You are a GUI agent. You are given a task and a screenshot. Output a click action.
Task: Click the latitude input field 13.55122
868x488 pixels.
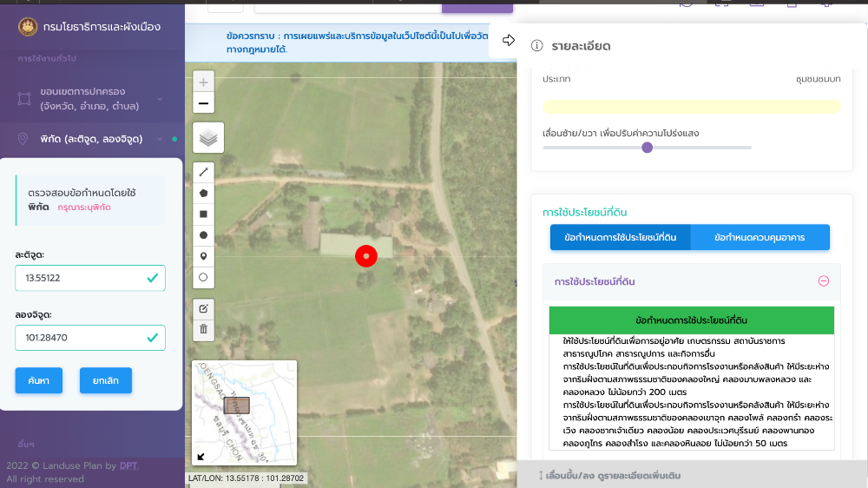[x=90, y=278]
